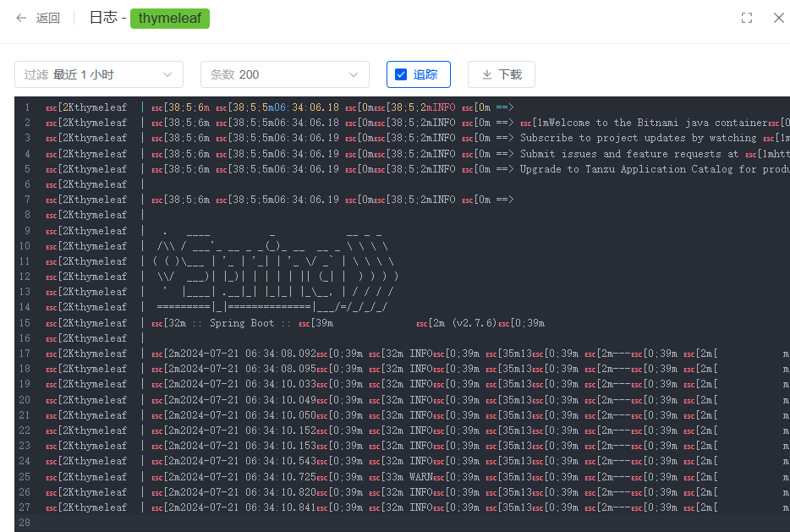The image size is (790, 532).
Task: Click Spring Boot text on line 15
Action: 242,323
